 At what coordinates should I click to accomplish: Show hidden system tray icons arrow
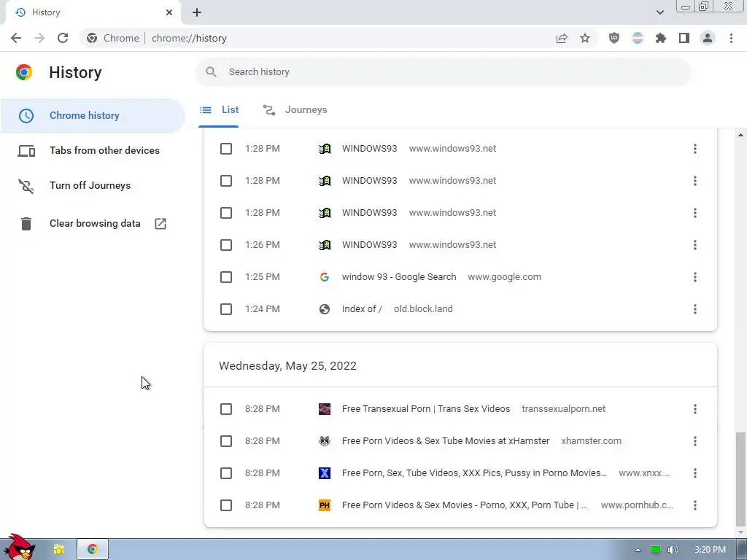point(638,551)
